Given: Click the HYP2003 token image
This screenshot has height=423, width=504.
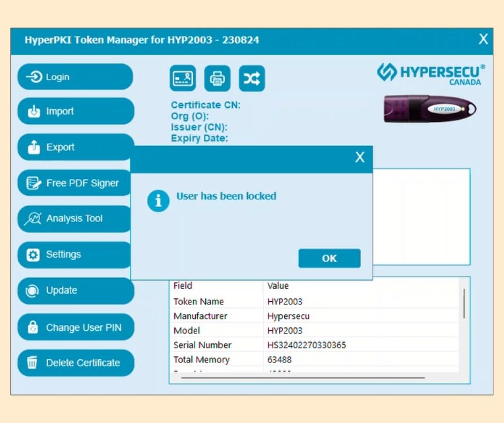Looking at the screenshot, I should point(430,109).
